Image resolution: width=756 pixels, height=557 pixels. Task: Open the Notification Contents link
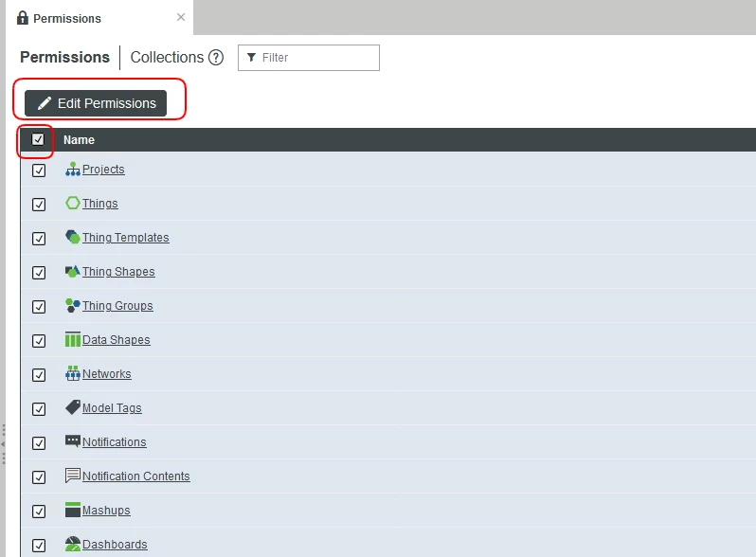click(x=136, y=476)
